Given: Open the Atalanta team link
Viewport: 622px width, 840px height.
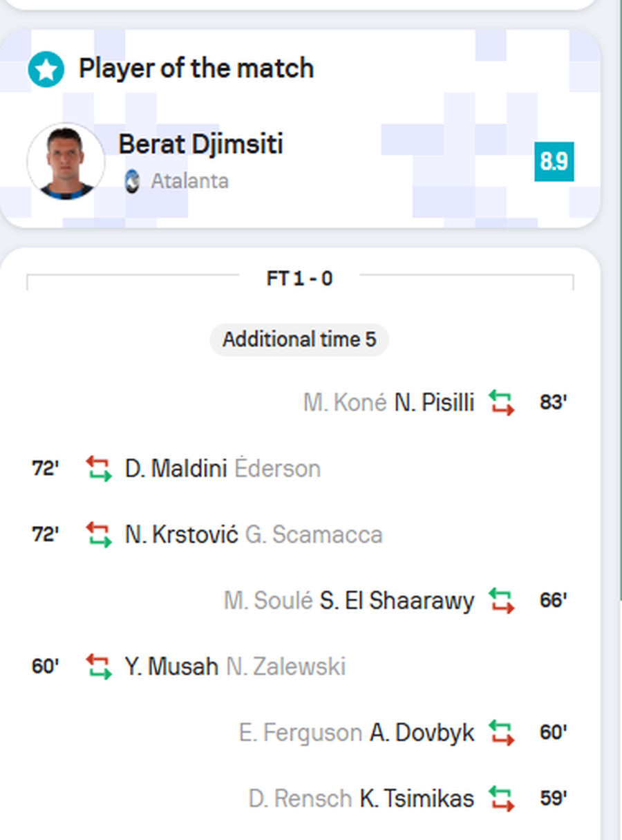Looking at the screenshot, I should 189,182.
